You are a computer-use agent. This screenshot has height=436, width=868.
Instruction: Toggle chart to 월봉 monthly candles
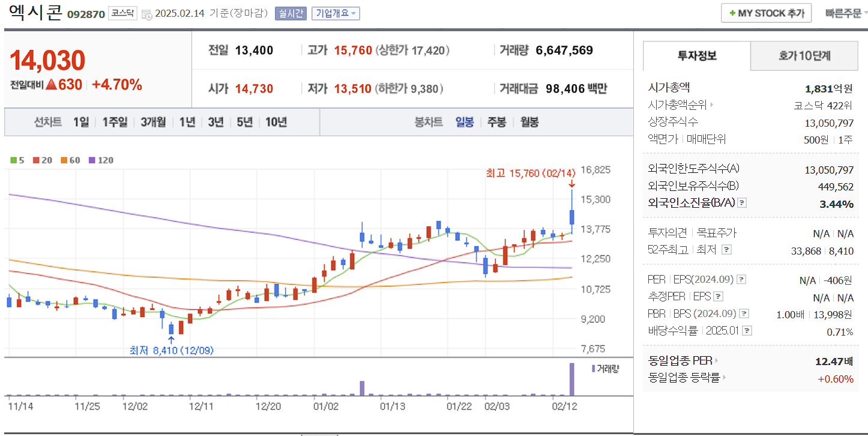click(528, 121)
